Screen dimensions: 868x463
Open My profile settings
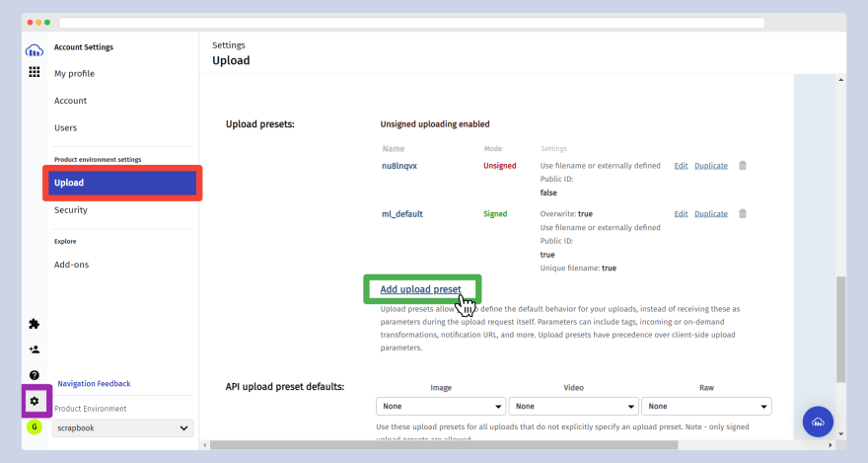click(74, 74)
